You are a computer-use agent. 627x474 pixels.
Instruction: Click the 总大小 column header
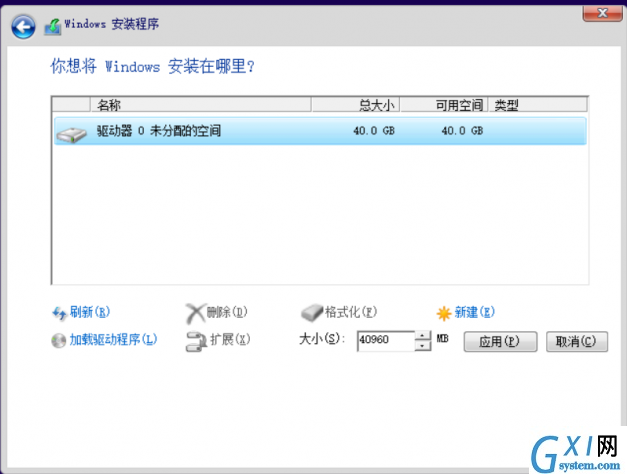[355, 105]
